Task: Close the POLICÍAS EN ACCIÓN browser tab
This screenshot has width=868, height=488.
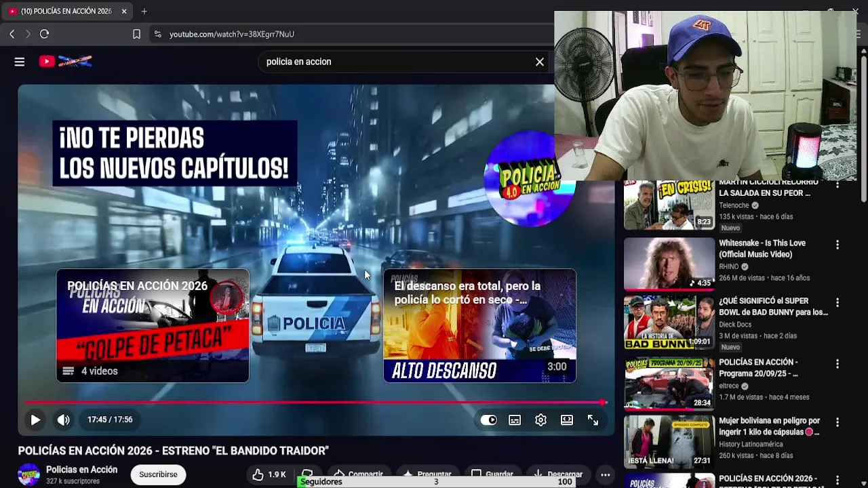Action: coord(124,12)
